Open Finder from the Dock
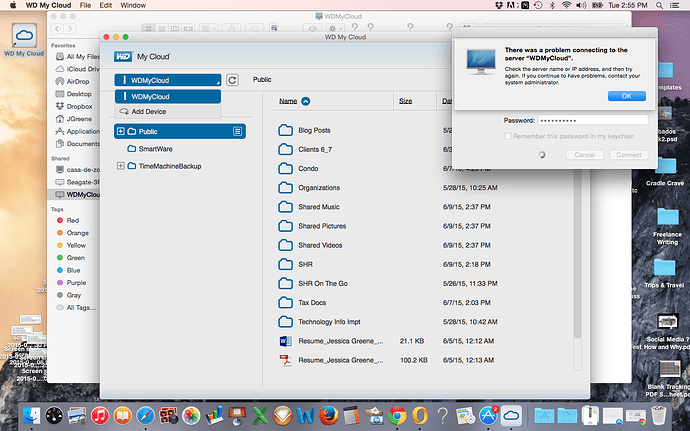The image size is (690, 431). click(x=31, y=416)
